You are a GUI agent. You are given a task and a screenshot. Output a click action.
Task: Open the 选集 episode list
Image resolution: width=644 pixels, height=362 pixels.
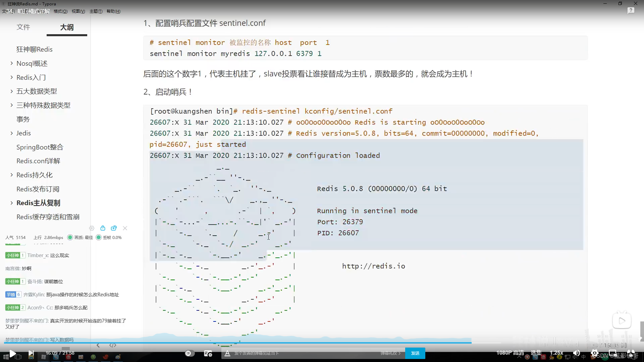(536, 353)
